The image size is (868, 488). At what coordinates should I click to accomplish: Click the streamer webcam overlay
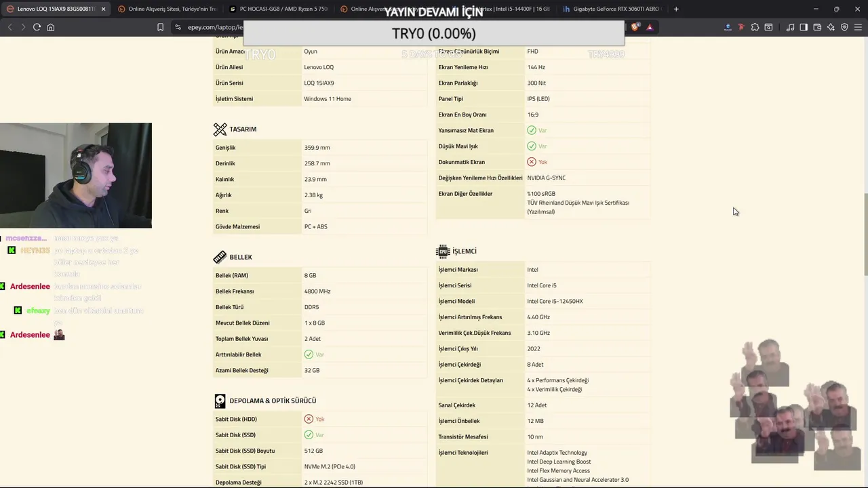[76, 176]
